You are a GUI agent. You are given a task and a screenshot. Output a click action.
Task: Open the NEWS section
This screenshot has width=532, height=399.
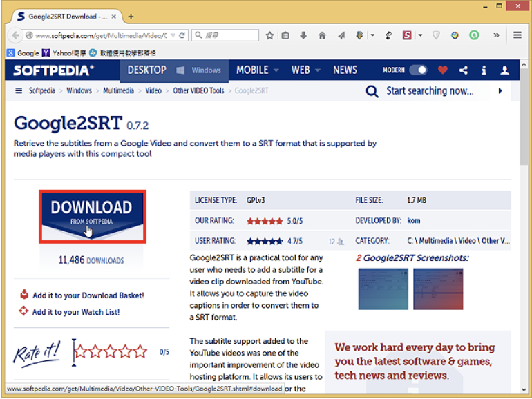tap(345, 70)
